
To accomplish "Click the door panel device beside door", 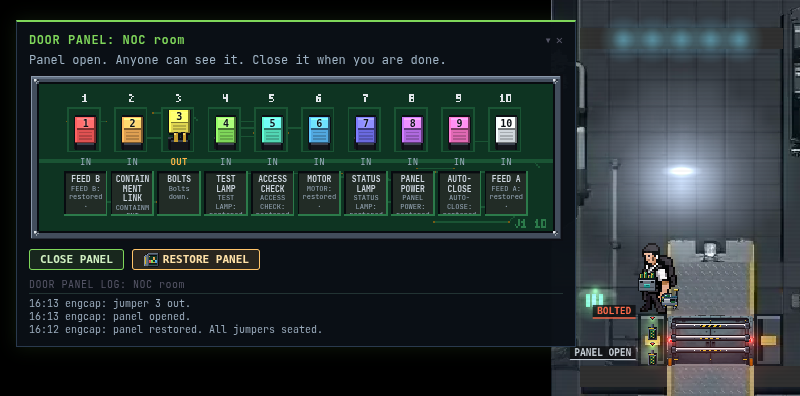I will (652, 341).
